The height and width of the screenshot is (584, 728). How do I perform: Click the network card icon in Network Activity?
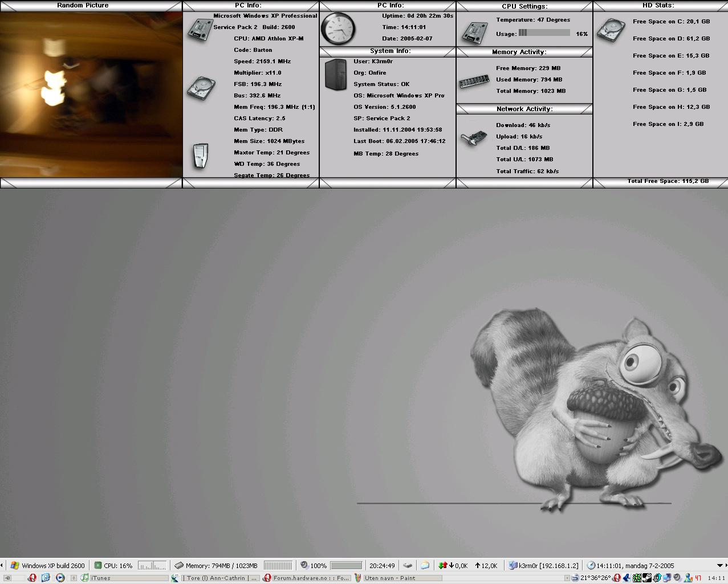pyautogui.click(x=474, y=138)
